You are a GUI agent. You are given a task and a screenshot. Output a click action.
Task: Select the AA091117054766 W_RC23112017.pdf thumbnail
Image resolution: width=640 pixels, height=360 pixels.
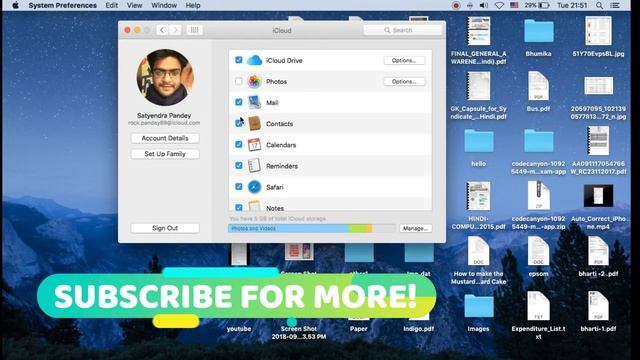(x=598, y=141)
